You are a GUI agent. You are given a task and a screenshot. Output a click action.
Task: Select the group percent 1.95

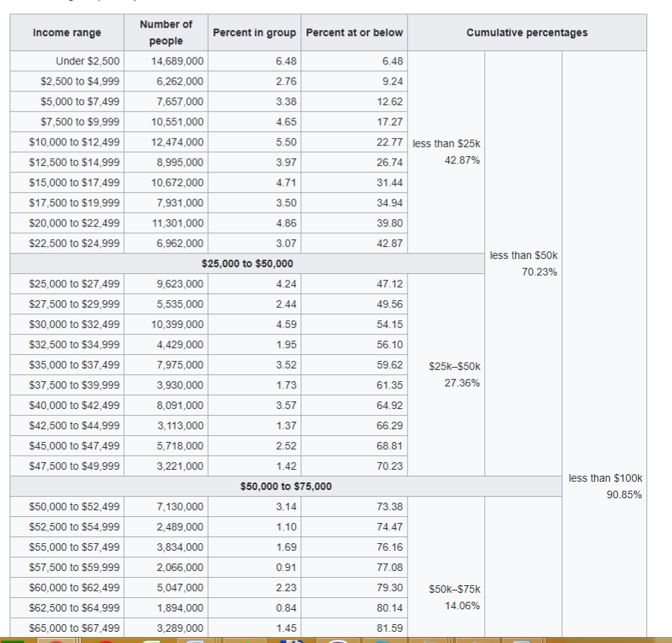(286, 345)
